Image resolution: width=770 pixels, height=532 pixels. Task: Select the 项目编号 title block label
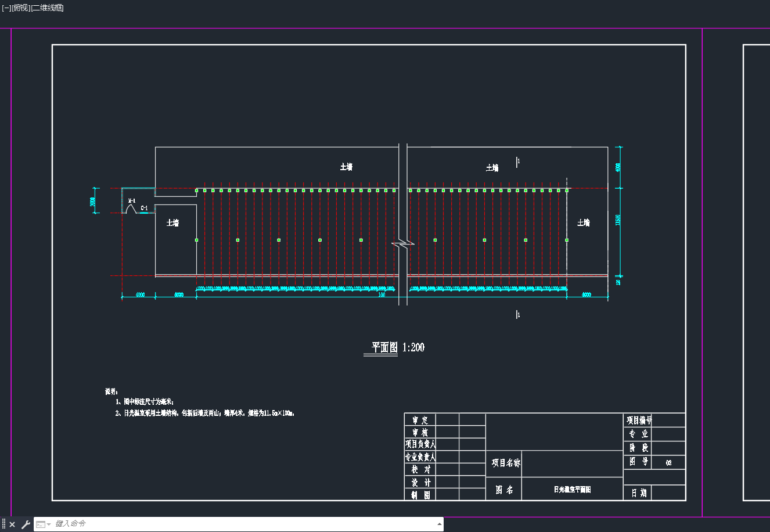pyautogui.click(x=639, y=420)
